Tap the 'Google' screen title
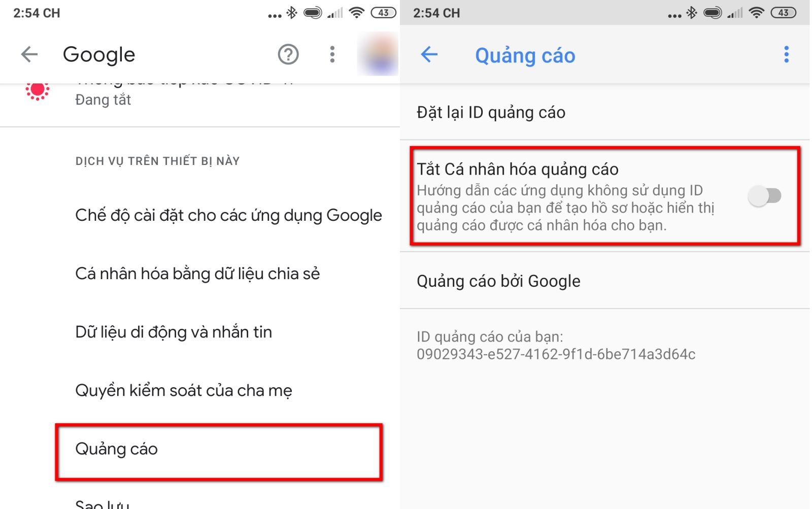The image size is (812, 509). pos(99,55)
